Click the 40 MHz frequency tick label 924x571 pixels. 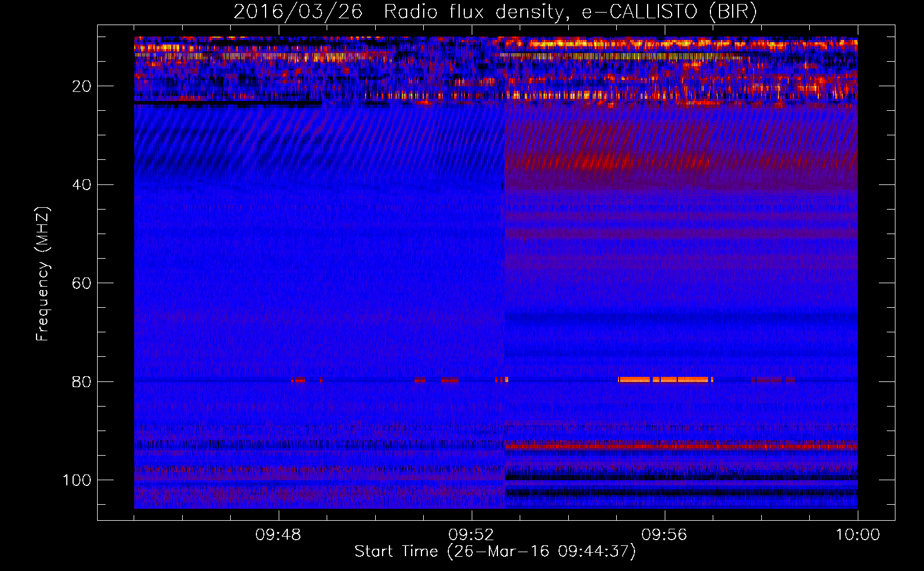pos(82,185)
